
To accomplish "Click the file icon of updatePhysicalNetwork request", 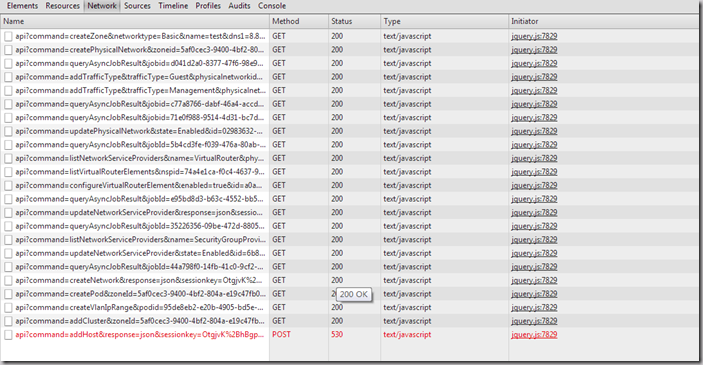I will [8, 131].
